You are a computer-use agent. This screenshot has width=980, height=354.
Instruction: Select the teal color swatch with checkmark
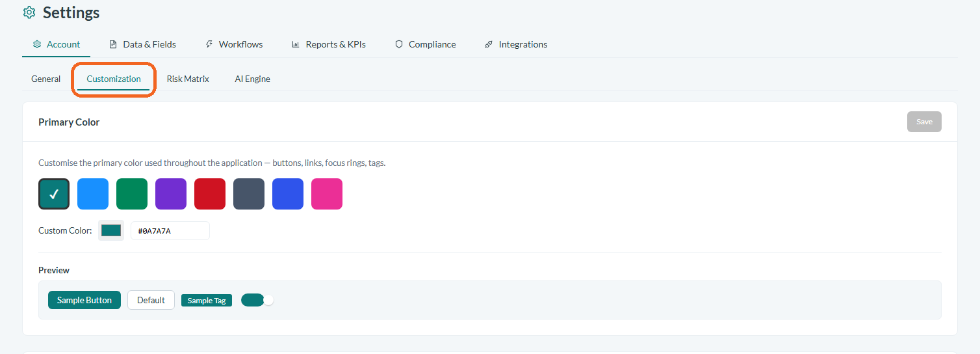(x=54, y=194)
